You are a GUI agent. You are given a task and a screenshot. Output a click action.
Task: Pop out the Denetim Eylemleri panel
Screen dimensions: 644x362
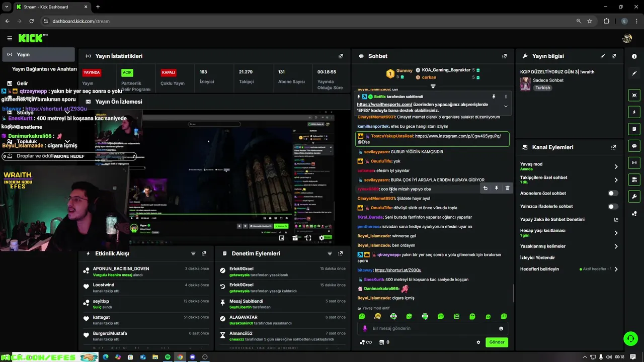[341, 253]
